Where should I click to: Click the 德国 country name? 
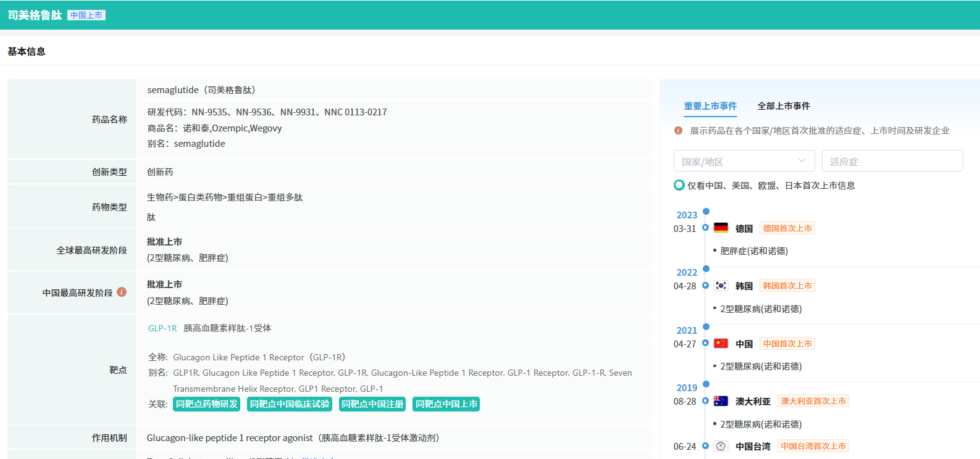pyautogui.click(x=744, y=228)
